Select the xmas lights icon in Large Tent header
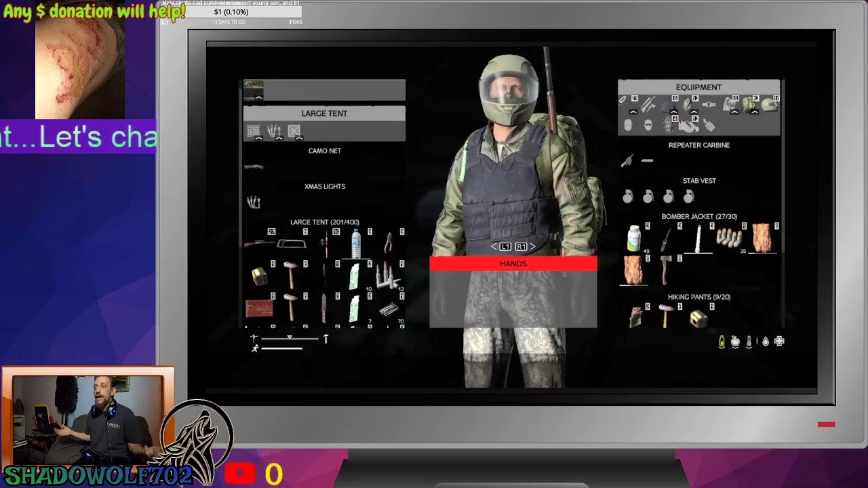 point(273,130)
